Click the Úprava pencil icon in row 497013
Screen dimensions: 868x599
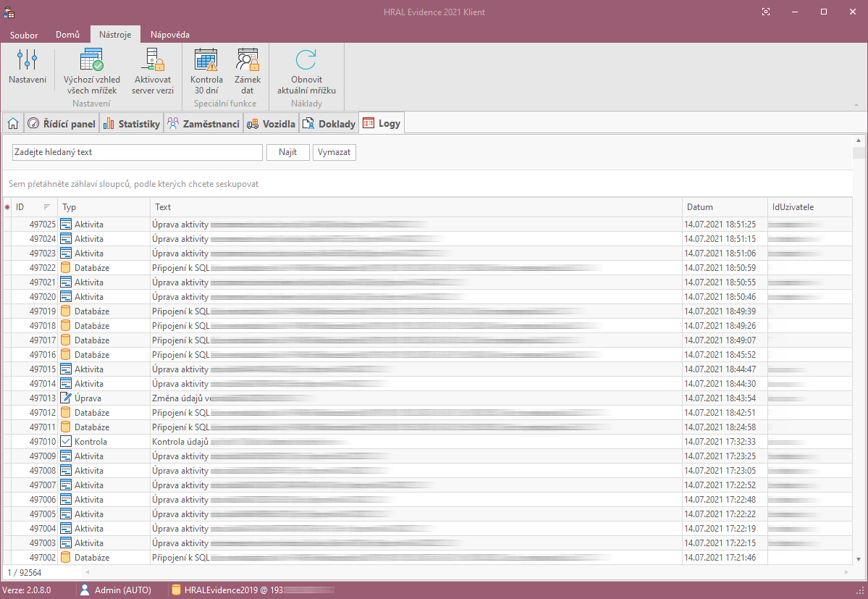(x=66, y=398)
